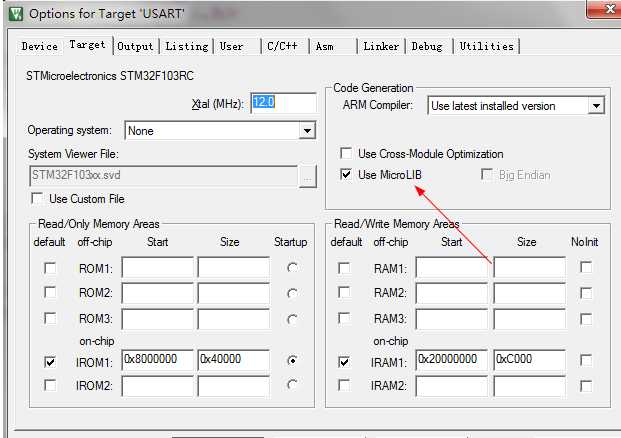Click the IRAM2 Size field
This screenshot has height=438, width=621.
click(x=530, y=386)
